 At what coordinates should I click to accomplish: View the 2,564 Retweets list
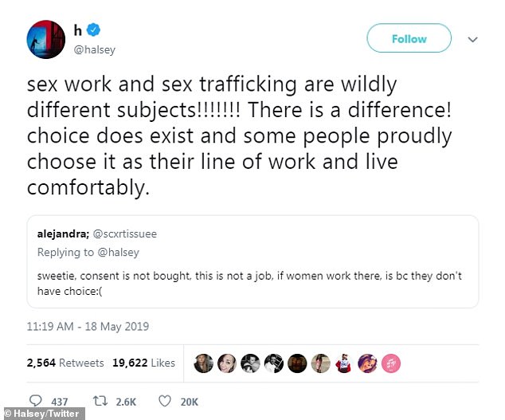(65, 363)
